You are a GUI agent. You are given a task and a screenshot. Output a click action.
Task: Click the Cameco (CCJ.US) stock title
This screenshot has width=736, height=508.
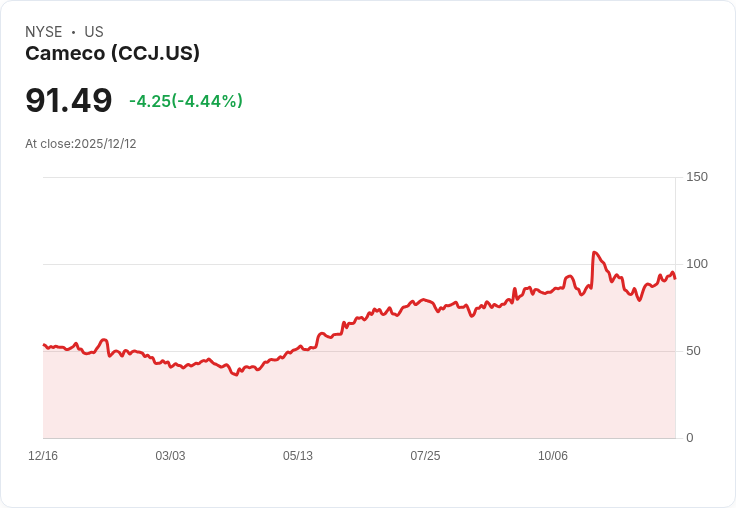coord(113,53)
